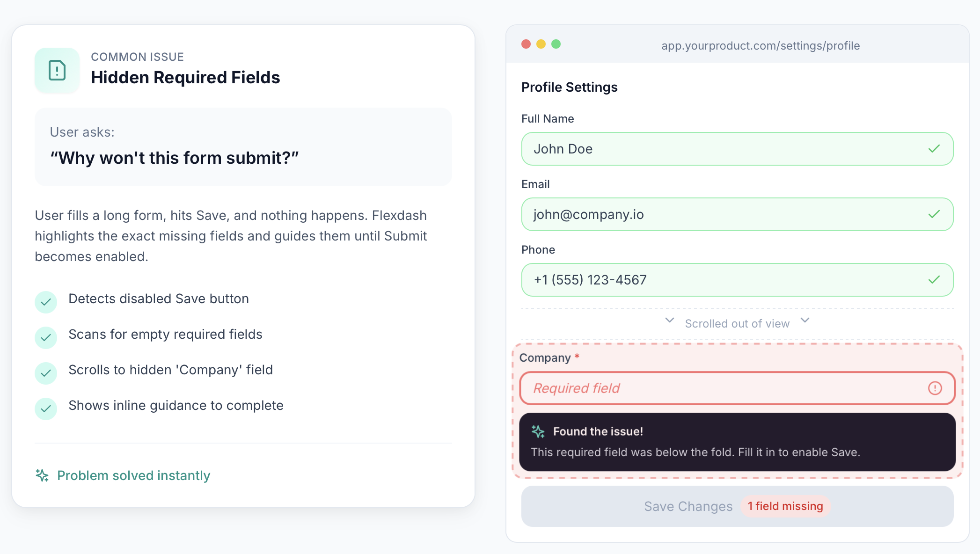Image resolution: width=980 pixels, height=554 pixels.
Task: Click the sparkle icon beside Problem solved instantly
Action: point(42,475)
